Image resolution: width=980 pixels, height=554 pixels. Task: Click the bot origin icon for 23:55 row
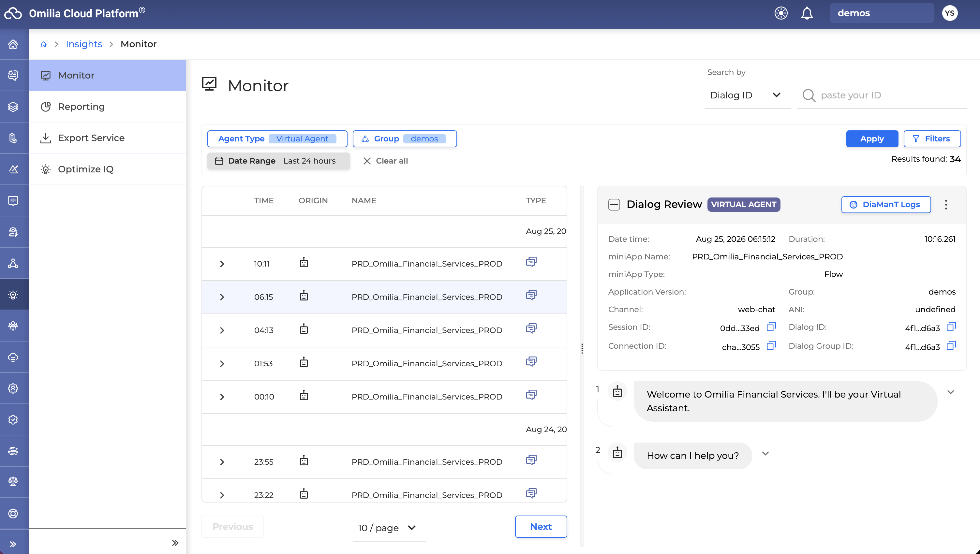[304, 461]
